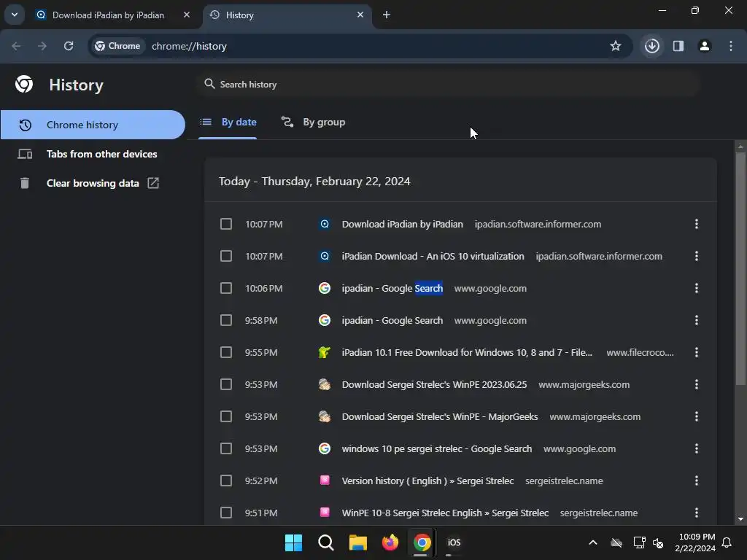Switch to the By group tab
The image size is (747, 560).
(313, 122)
